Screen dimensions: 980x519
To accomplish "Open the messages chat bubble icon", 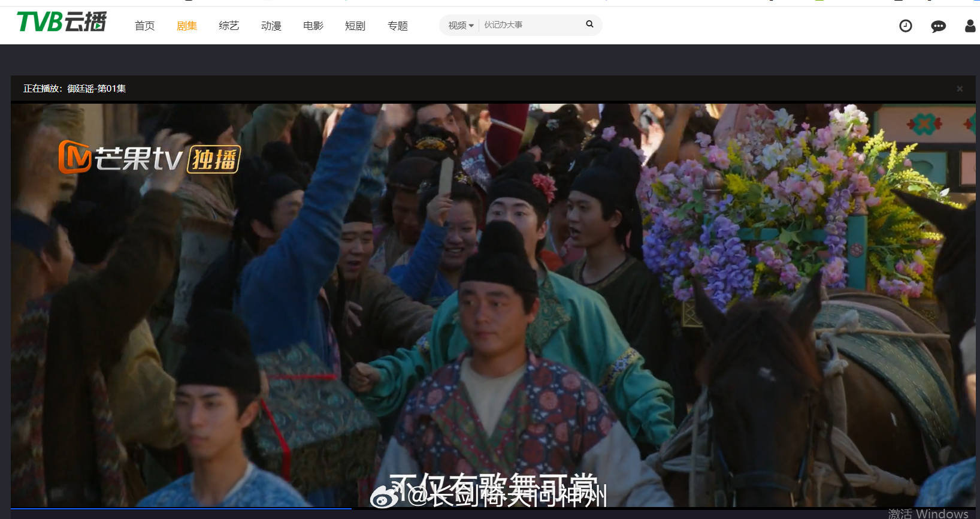I will coord(938,26).
